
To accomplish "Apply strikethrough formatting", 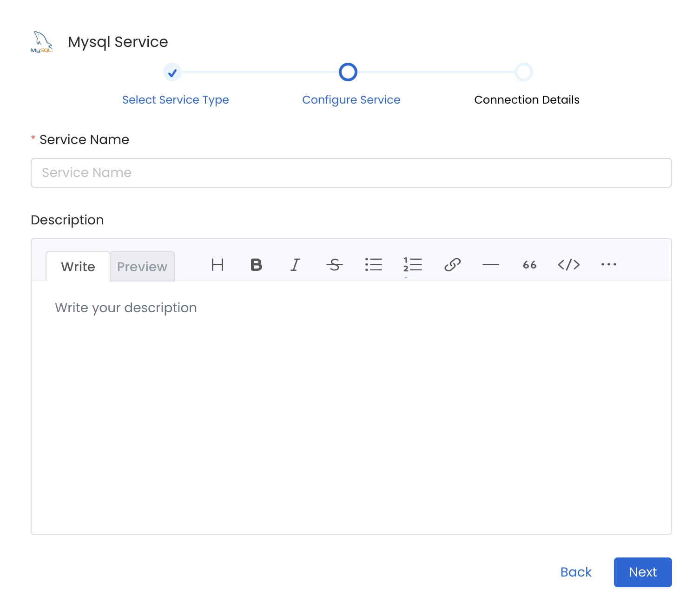I will click(334, 265).
